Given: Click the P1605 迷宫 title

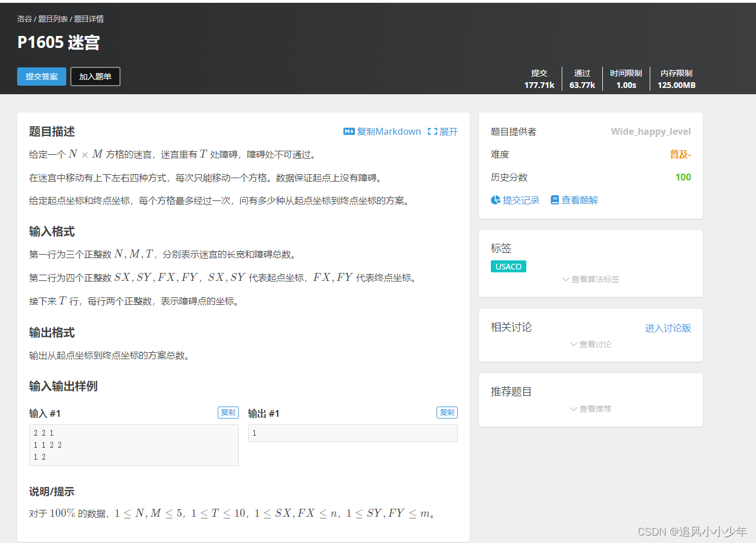Looking at the screenshot, I should pyautogui.click(x=59, y=42).
